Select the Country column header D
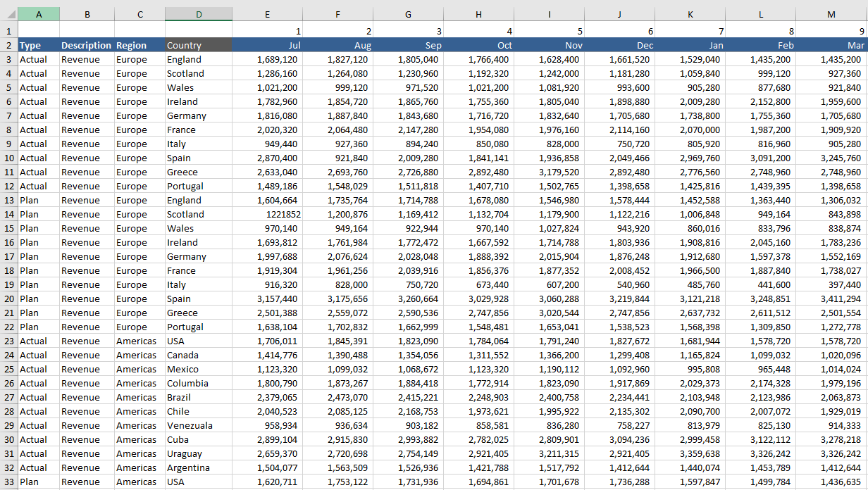868x490 pixels. pos(199,14)
